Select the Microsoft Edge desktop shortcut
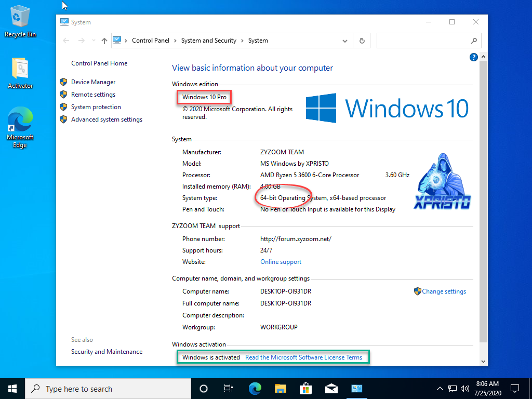Image resolution: width=532 pixels, height=399 pixels. [x=20, y=128]
